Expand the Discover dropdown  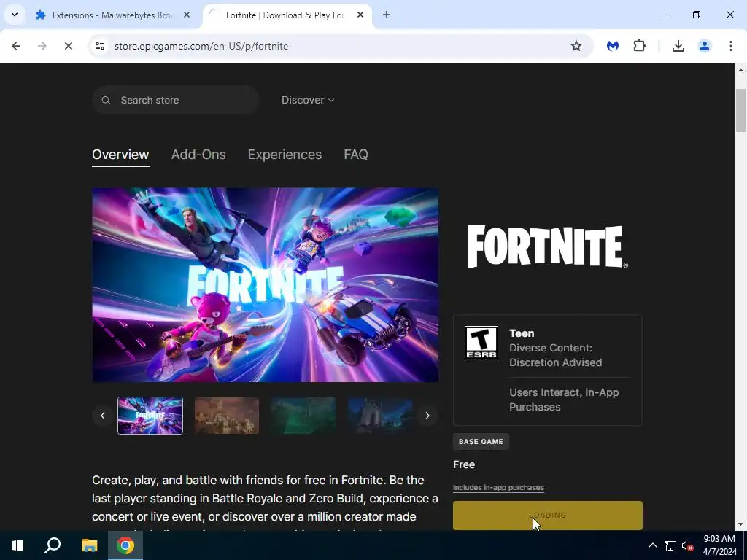coord(308,100)
